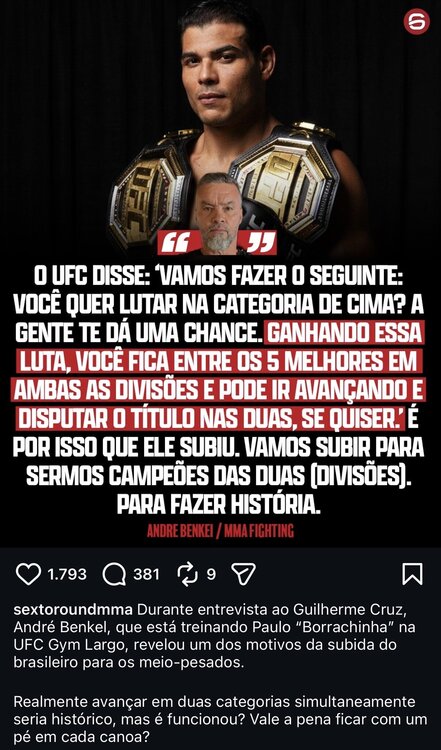Tap the caption paragraph about Guilherme Cruz
This screenshot has height=750, width=441.
214,636
